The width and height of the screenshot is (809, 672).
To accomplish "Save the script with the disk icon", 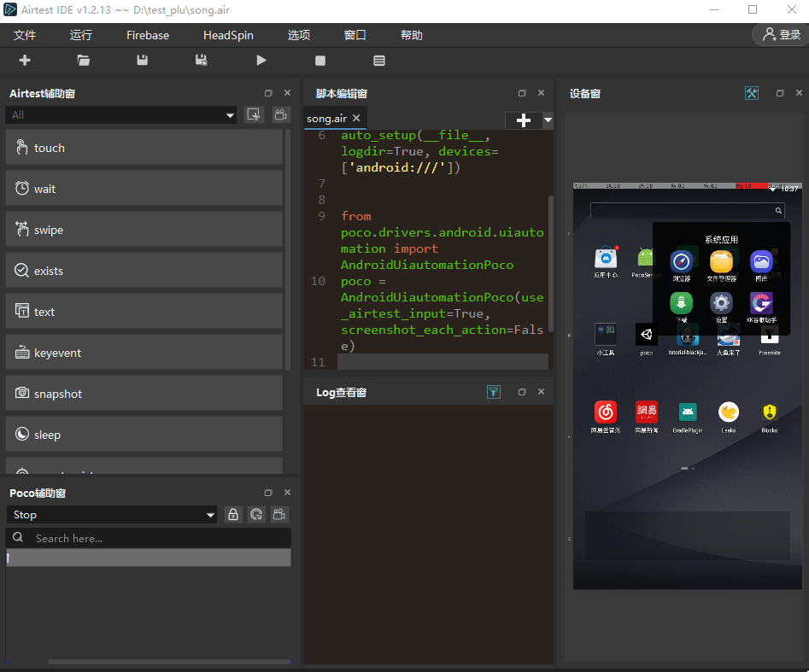I will tap(143, 61).
